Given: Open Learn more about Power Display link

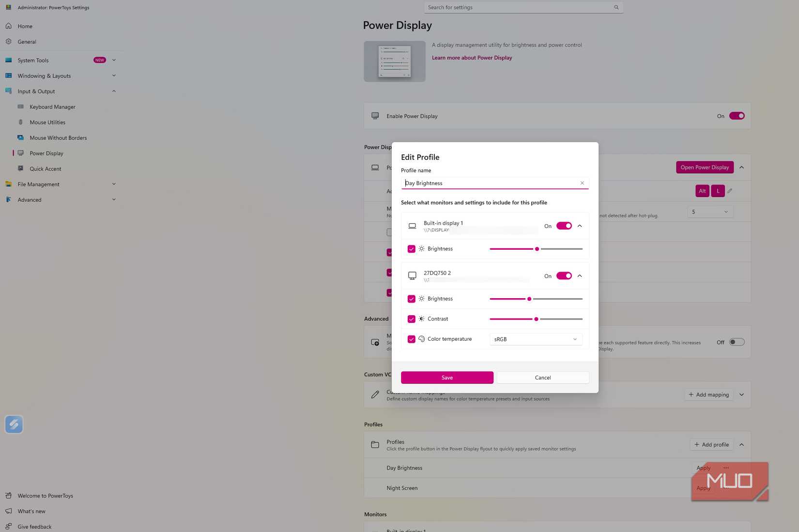Looking at the screenshot, I should 472,58.
